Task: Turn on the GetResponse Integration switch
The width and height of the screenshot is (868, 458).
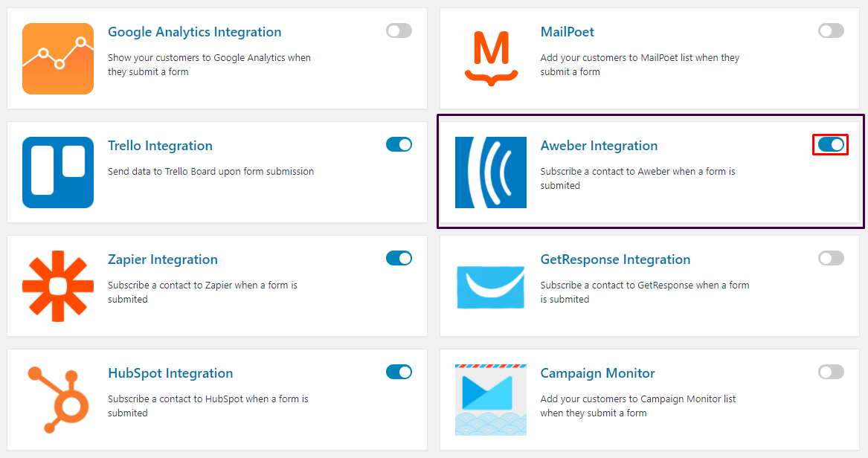Action: click(830, 258)
